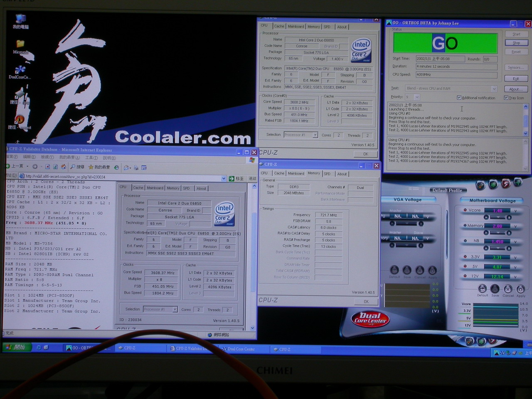The height and width of the screenshot is (399, 532).
Task: Decrease NB voltage with minus icon
Action: [x=486, y=248]
